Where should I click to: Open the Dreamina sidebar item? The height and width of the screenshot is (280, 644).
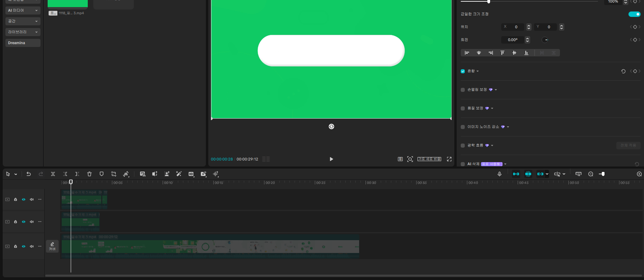[23, 43]
